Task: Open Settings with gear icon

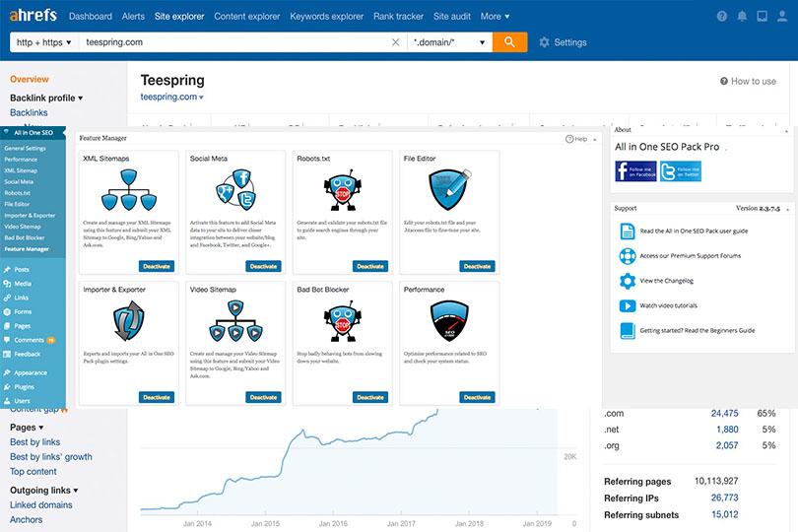Action: click(x=563, y=42)
